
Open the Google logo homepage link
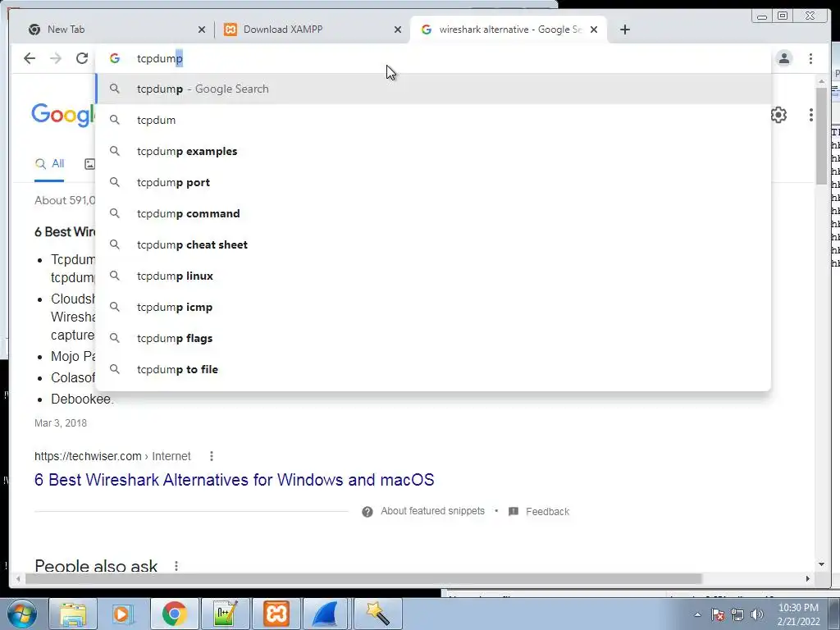(x=63, y=115)
